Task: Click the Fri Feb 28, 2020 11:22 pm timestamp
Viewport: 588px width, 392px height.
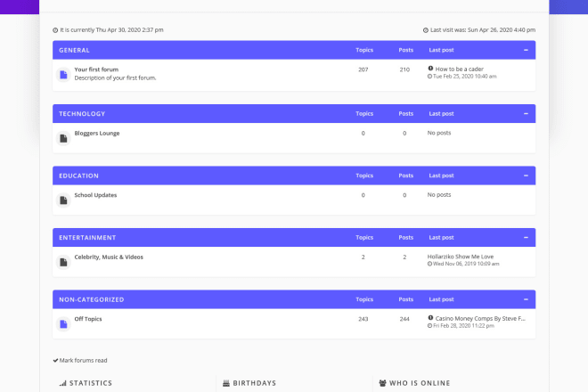Action: coord(463,326)
